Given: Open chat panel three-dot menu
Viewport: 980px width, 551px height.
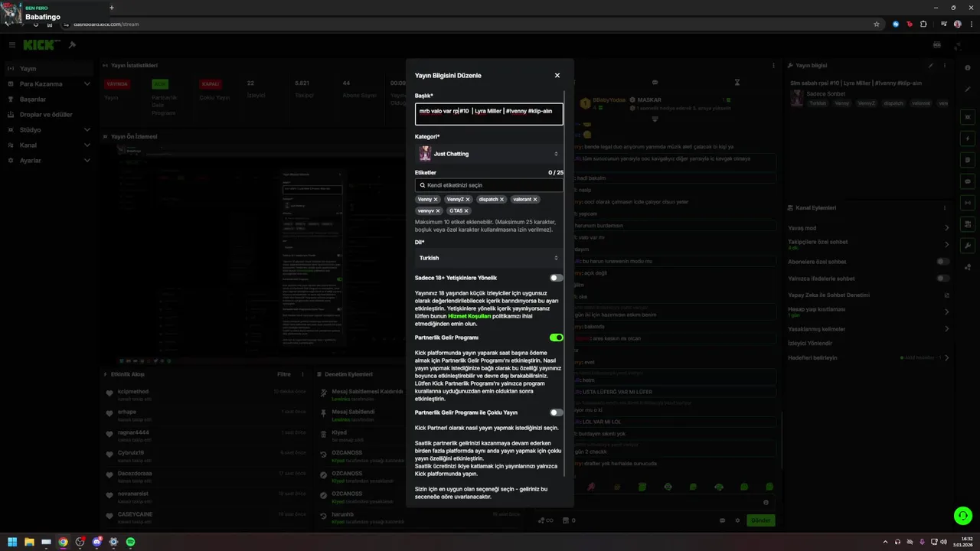Looking at the screenshot, I should 774,66.
